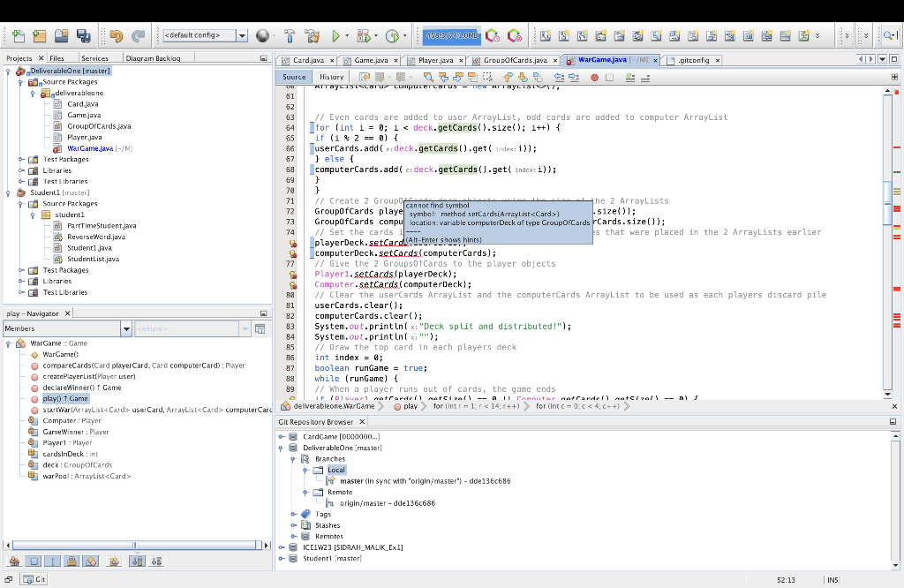
Task: Open the default config dropdown
Action: click(x=241, y=34)
